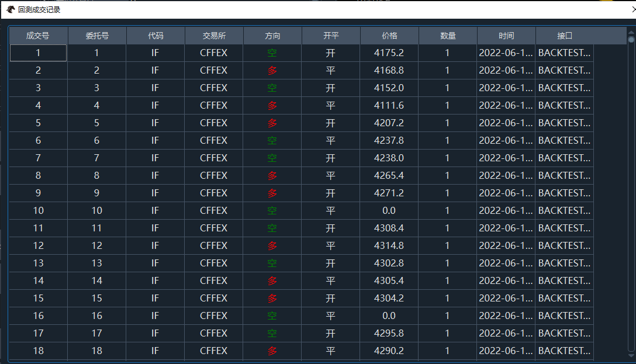636x364 pixels.
Task: Select the 0.0 price in trade 16
Action: pyautogui.click(x=389, y=316)
